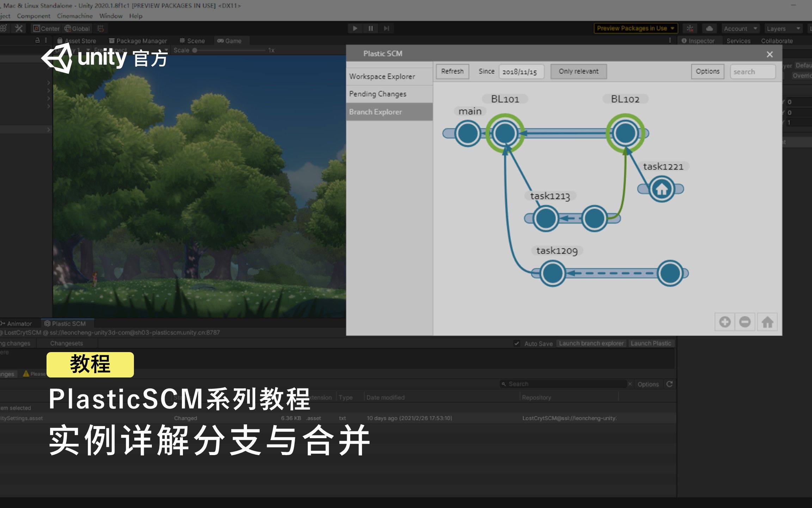Screen dimensions: 812x508
Task: Click the Step frame icon
Action: 386,28
